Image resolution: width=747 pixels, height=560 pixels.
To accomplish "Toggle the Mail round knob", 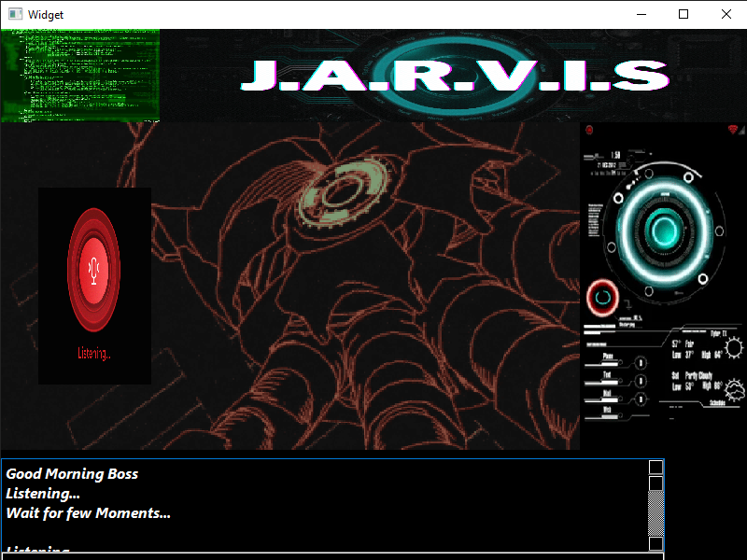I will click(641, 399).
